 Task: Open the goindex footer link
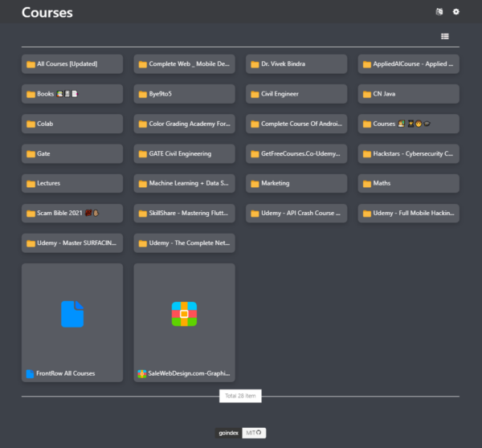(228, 433)
